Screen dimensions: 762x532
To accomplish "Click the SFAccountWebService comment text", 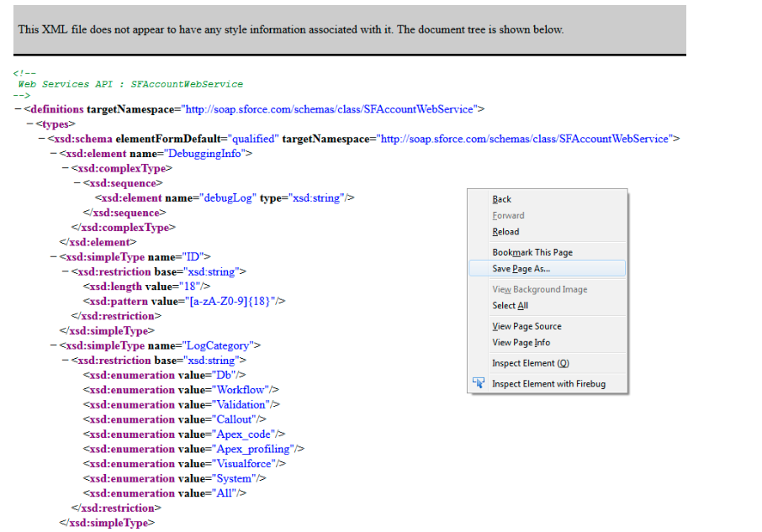I will tap(130, 84).
